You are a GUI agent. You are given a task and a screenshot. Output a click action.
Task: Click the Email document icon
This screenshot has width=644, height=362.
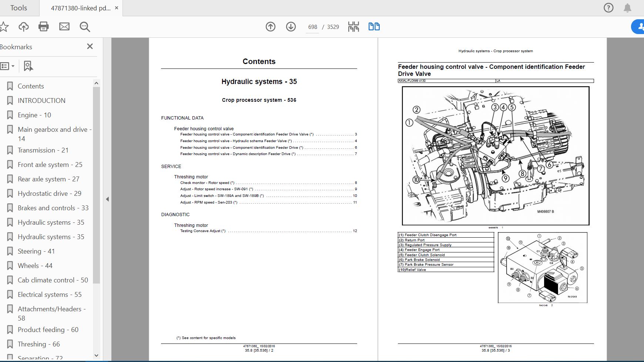click(x=64, y=26)
